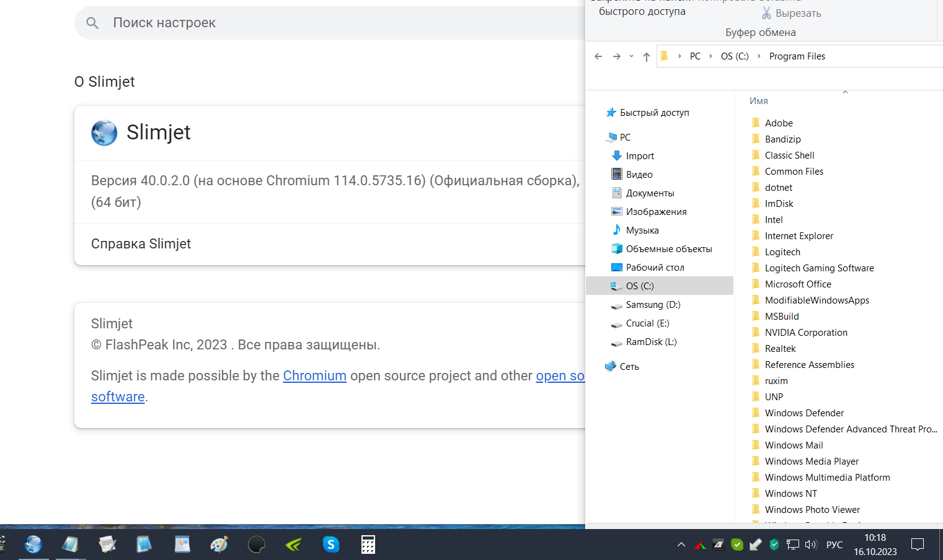This screenshot has width=943, height=560.
Task: Select the Windows Media Player folder name
Action: pyautogui.click(x=812, y=462)
